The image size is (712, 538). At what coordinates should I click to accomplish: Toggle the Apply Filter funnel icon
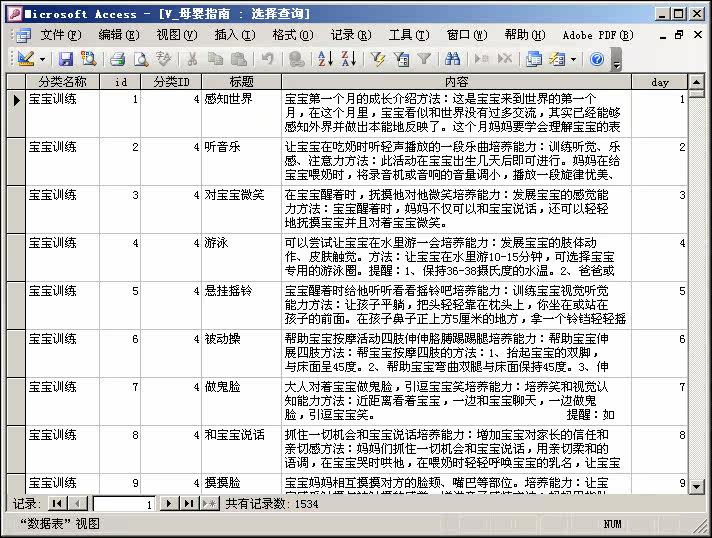click(424, 59)
